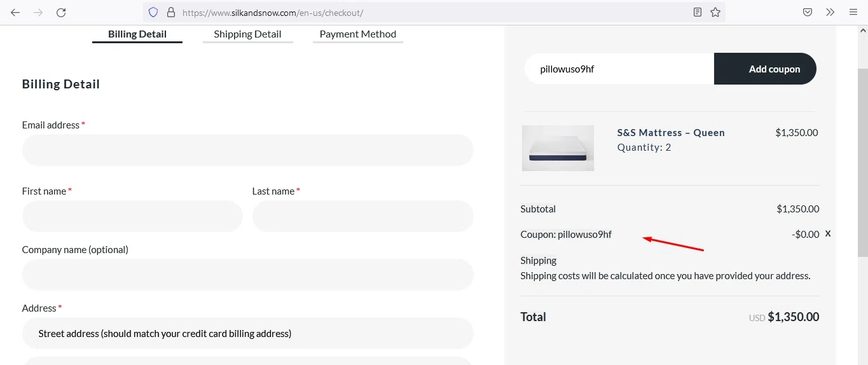868x365 pixels.
Task: Open the browser hamburger menu
Action: (x=853, y=12)
